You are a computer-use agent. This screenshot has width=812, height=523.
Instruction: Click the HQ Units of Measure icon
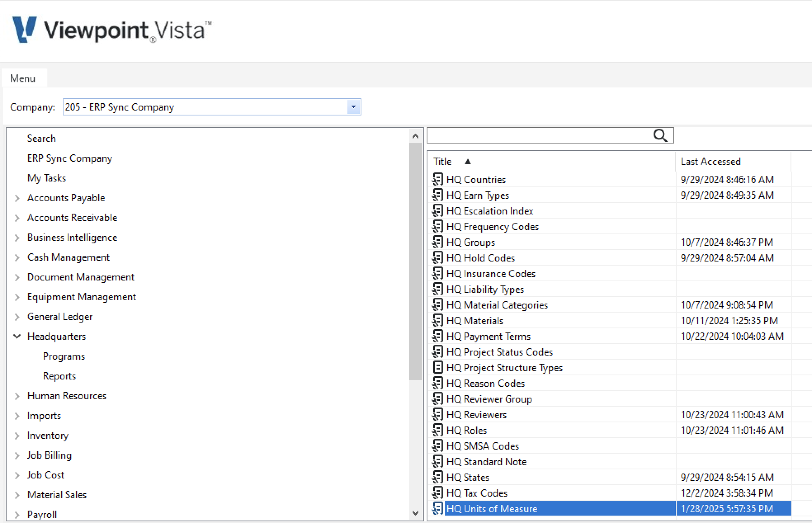click(x=438, y=509)
